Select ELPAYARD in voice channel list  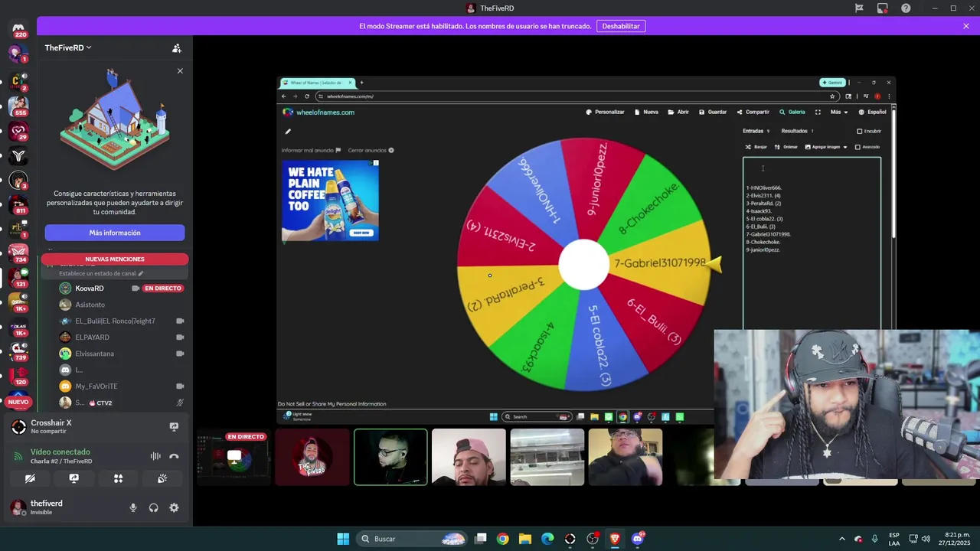(x=122, y=337)
